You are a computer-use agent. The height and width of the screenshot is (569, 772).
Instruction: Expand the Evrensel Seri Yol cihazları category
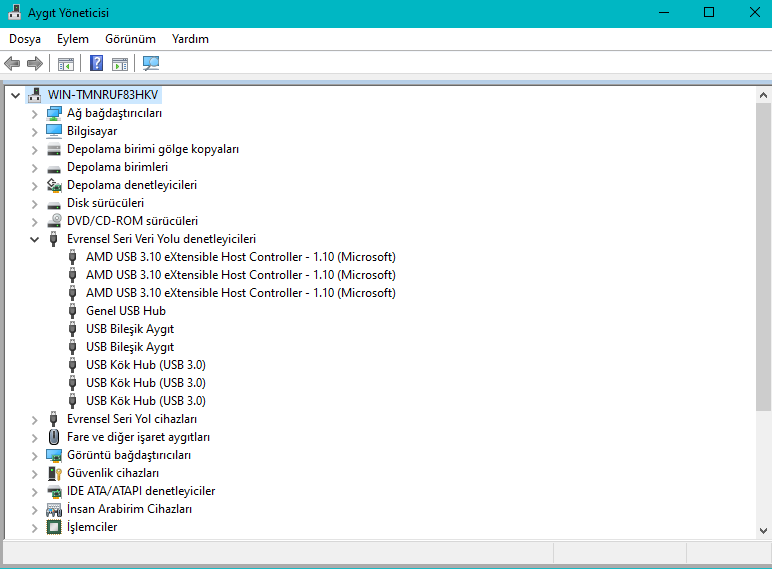pos(34,420)
